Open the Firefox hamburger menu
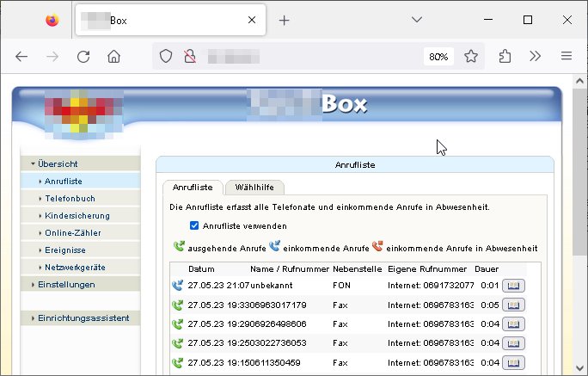The height and width of the screenshot is (376, 588). [567, 56]
